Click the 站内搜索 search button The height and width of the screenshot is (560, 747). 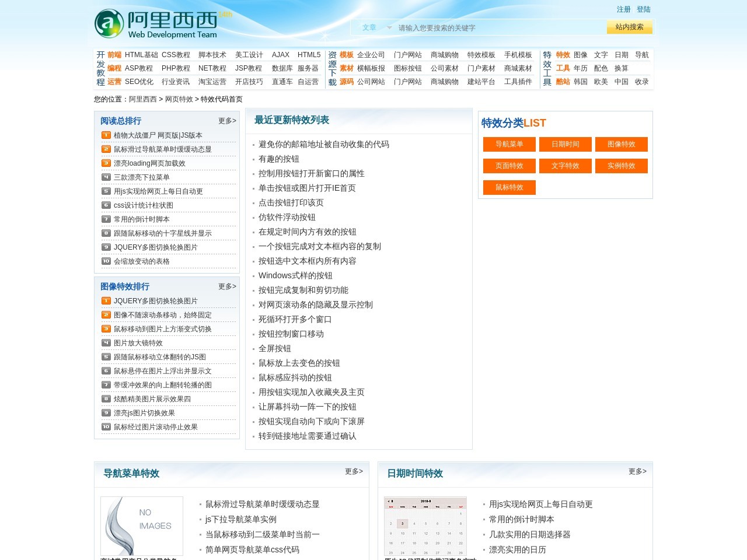point(629,27)
